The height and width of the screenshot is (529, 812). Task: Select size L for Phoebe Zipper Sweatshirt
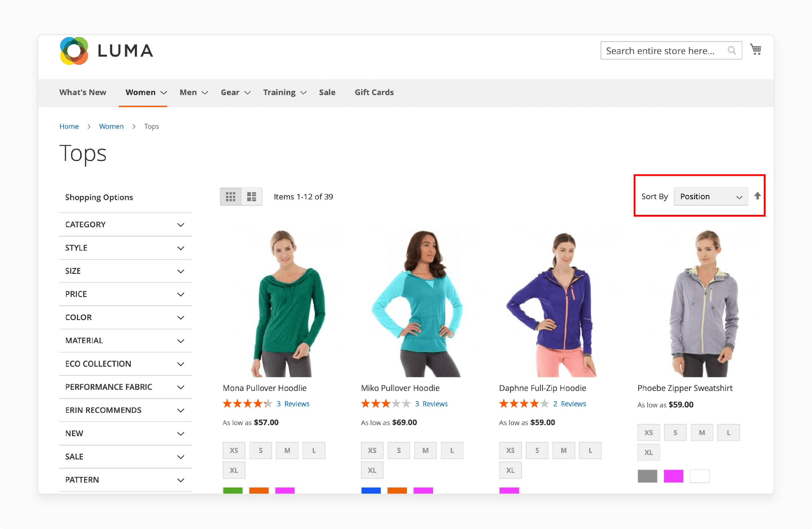point(728,433)
